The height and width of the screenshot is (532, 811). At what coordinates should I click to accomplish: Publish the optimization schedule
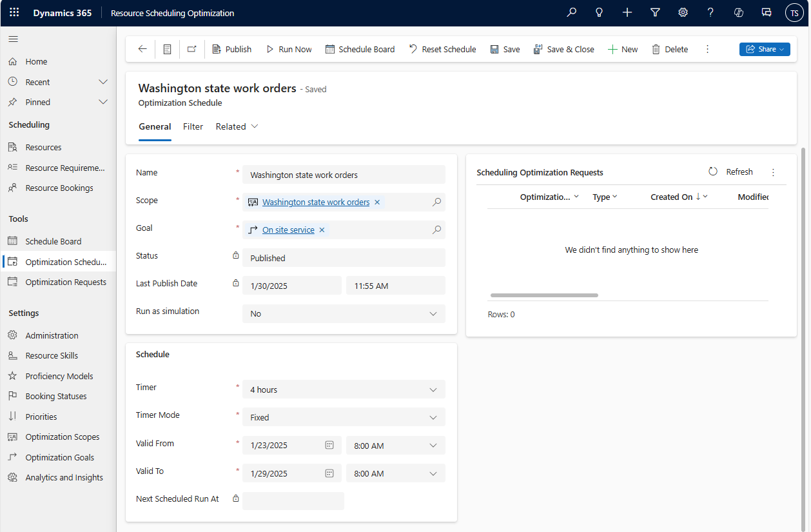[231, 48]
